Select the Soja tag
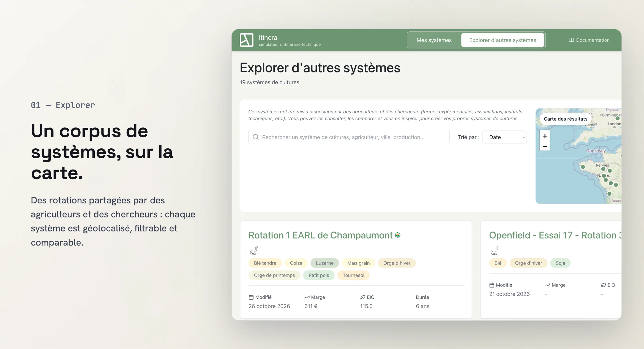The height and width of the screenshot is (349, 644). 560,263
